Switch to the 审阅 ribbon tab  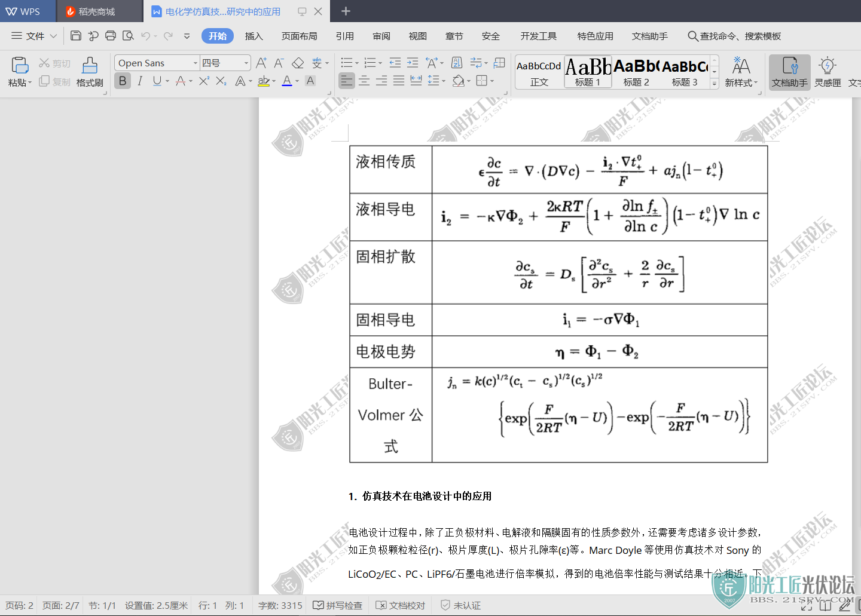click(381, 36)
